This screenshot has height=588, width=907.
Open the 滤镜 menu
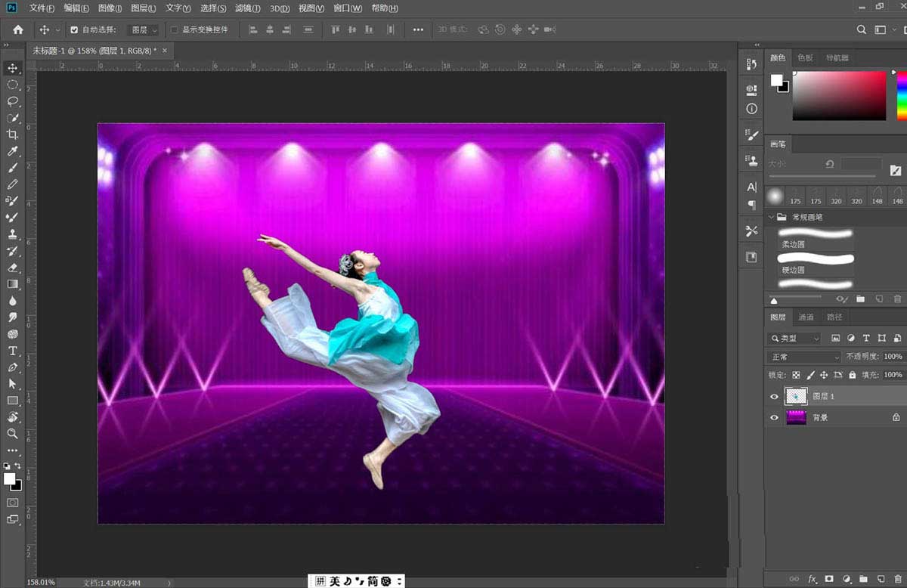(x=247, y=8)
